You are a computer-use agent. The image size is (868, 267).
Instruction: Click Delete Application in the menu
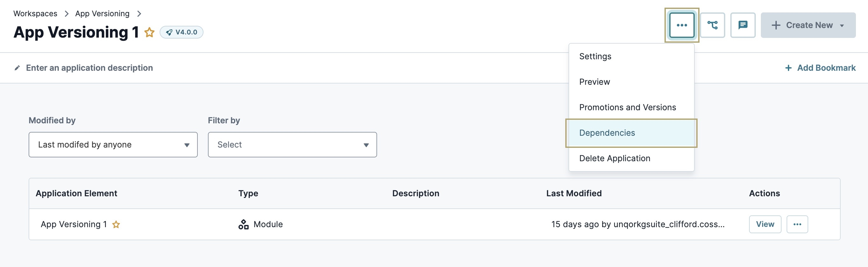pyautogui.click(x=615, y=158)
